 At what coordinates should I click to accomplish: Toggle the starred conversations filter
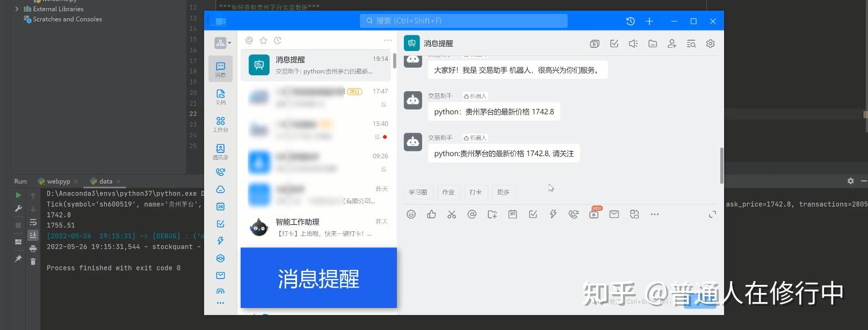point(263,40)
